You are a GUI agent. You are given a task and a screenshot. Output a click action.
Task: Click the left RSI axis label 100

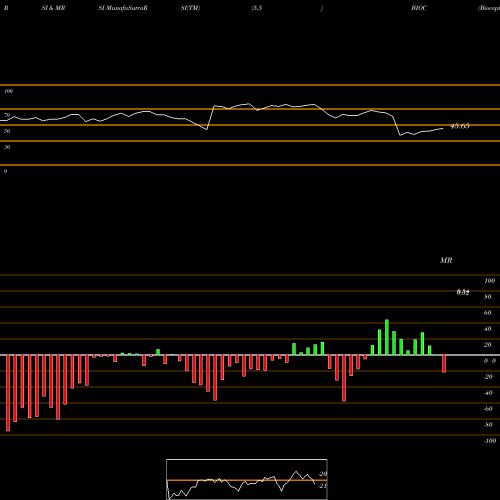coord(8,91)
